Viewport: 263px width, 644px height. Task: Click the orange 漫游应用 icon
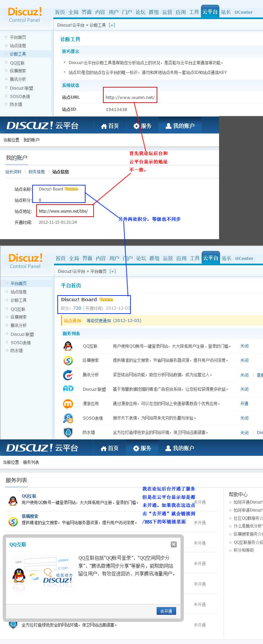coord(68,404)
